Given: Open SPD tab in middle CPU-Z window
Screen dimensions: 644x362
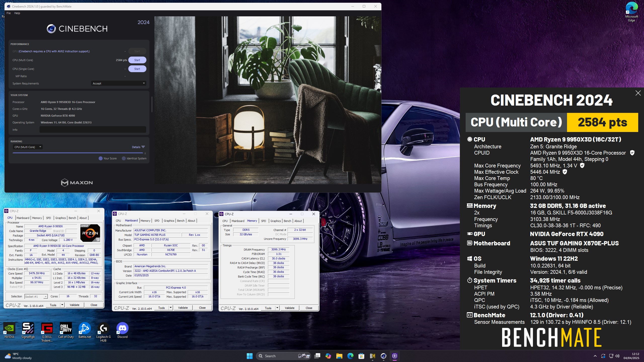Looking at the screenshot, I should click(x=157, y=221).
